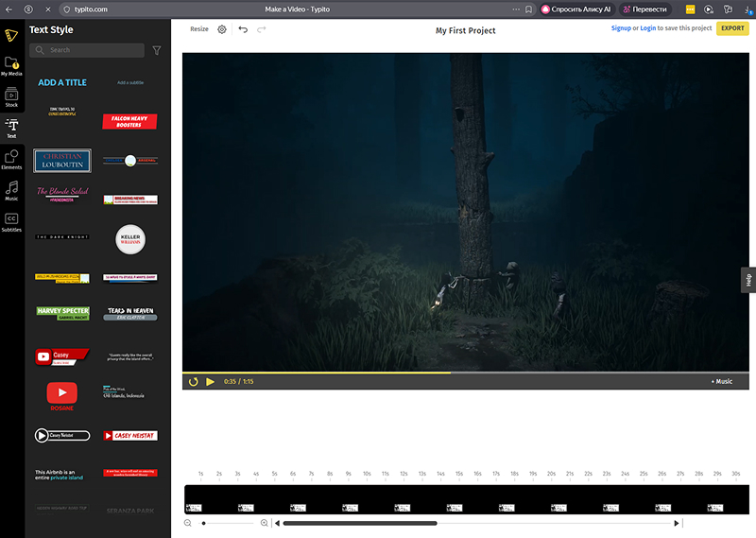The image size is (756, 538).
Task: Play the video preview
Action: pos(211,382)
